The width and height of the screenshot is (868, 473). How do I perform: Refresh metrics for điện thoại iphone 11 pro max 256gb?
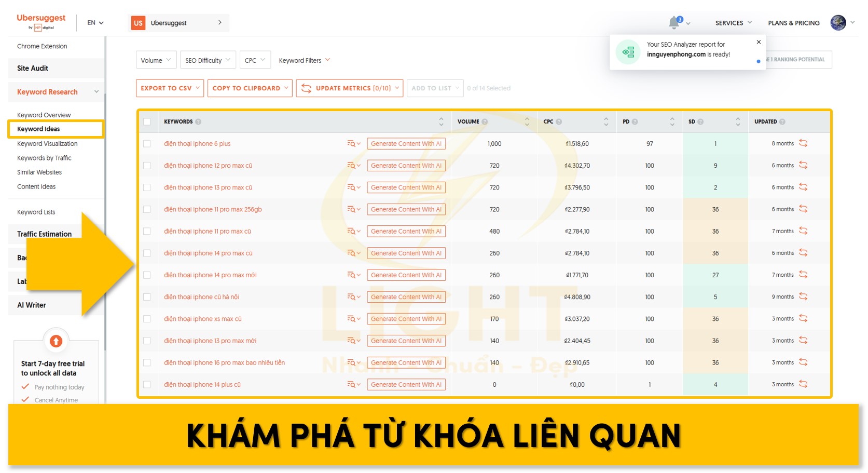803,209
